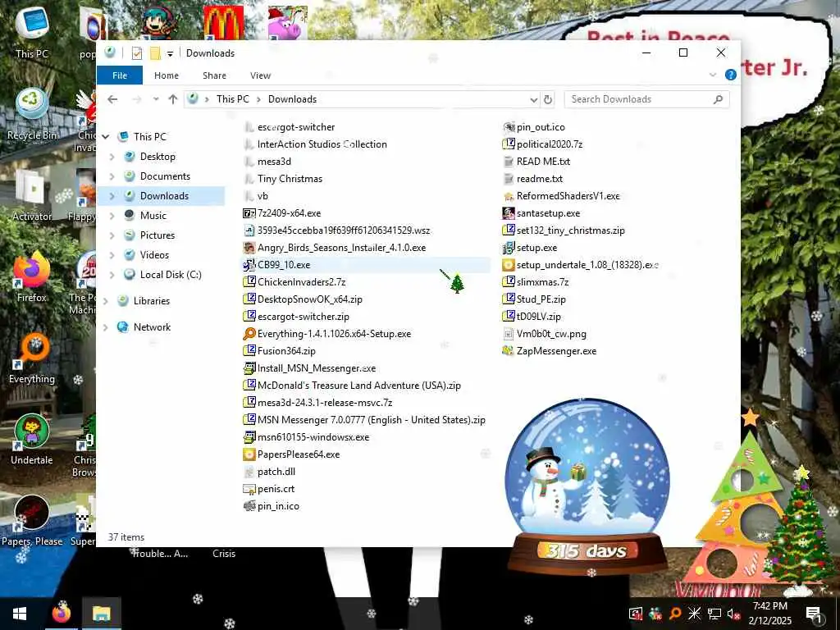
Task: Open Customize Quick Access Toolbar dropdown
Action: click(x=170, y=53)
